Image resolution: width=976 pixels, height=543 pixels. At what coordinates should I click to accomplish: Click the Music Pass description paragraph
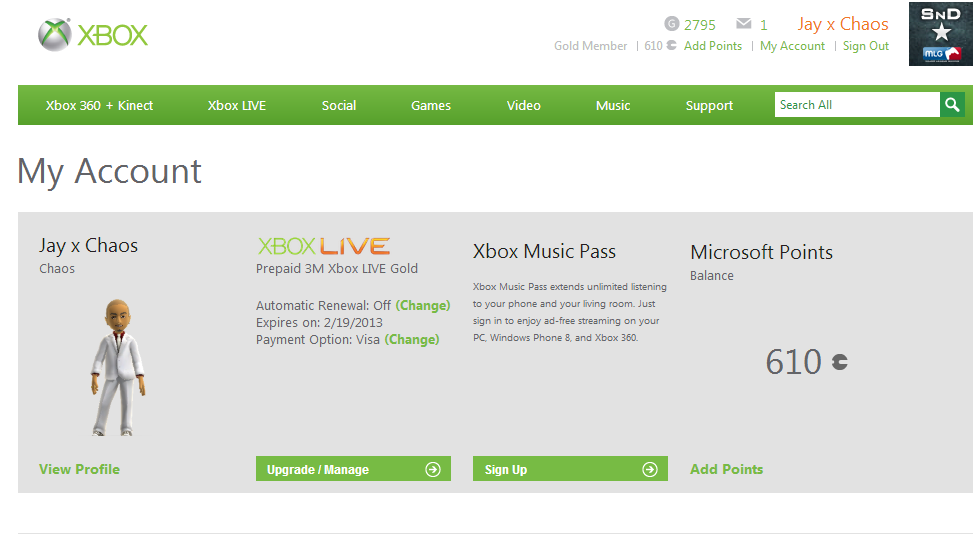point(570,312)
